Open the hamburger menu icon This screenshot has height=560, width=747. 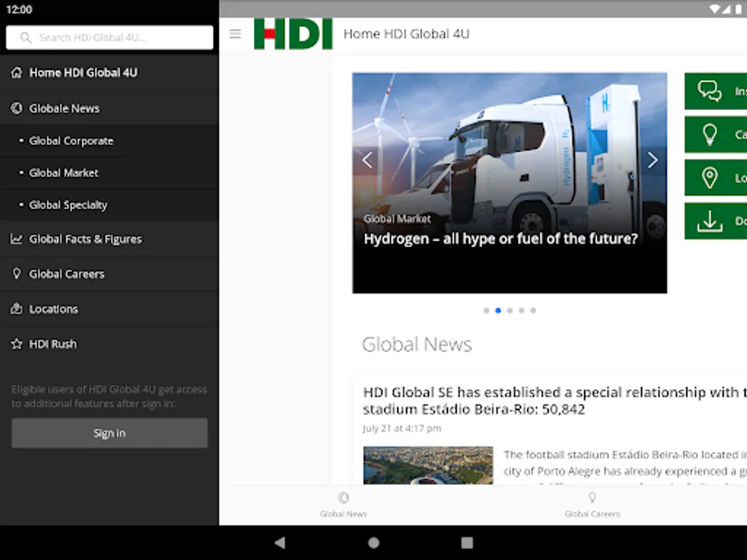tap(235, 34)
